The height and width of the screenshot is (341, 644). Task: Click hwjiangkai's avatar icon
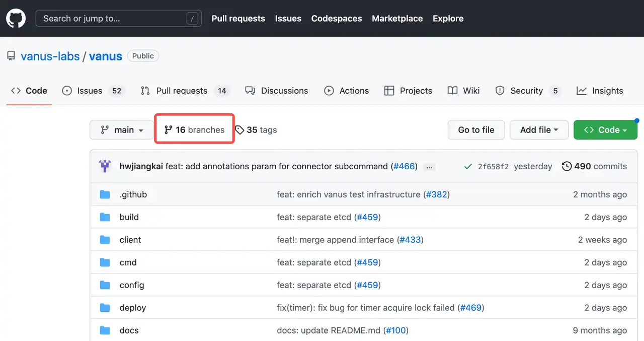click(x=105, y=166)
